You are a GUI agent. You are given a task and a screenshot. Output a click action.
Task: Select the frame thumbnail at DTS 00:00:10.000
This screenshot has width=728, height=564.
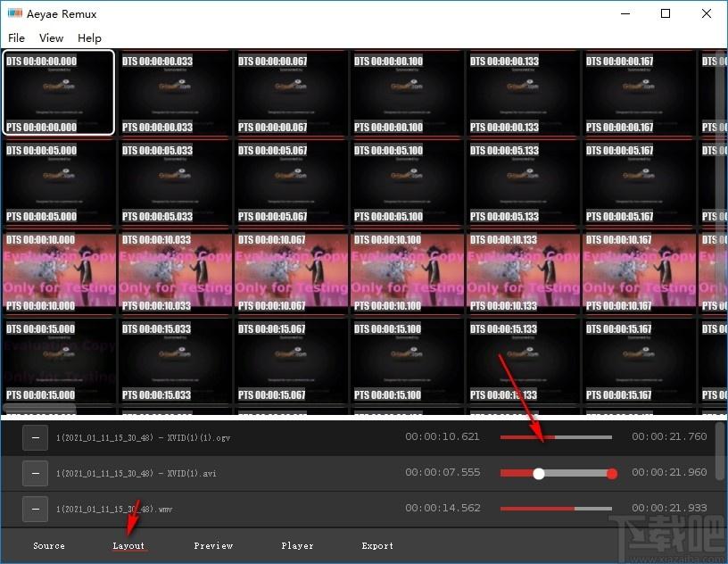(59, 272)
